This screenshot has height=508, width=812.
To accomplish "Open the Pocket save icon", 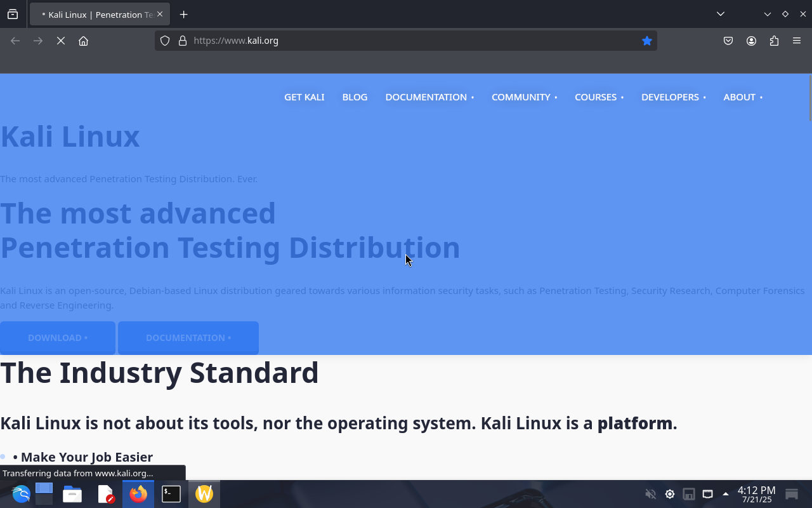I will (728, 41).
